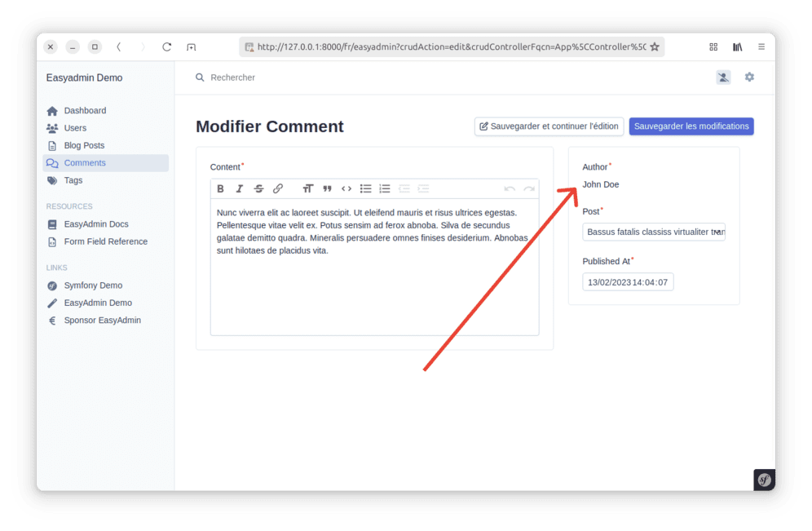Click Sauvegarder et continuer l'édition button
812x531 pixels.
(549, 126)
